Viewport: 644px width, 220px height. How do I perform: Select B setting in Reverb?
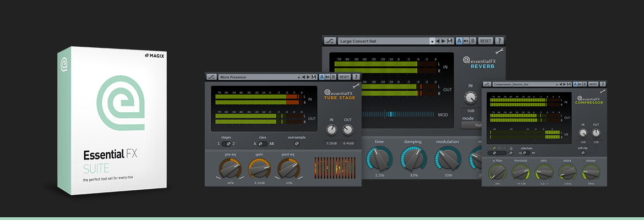click(473, 41)
